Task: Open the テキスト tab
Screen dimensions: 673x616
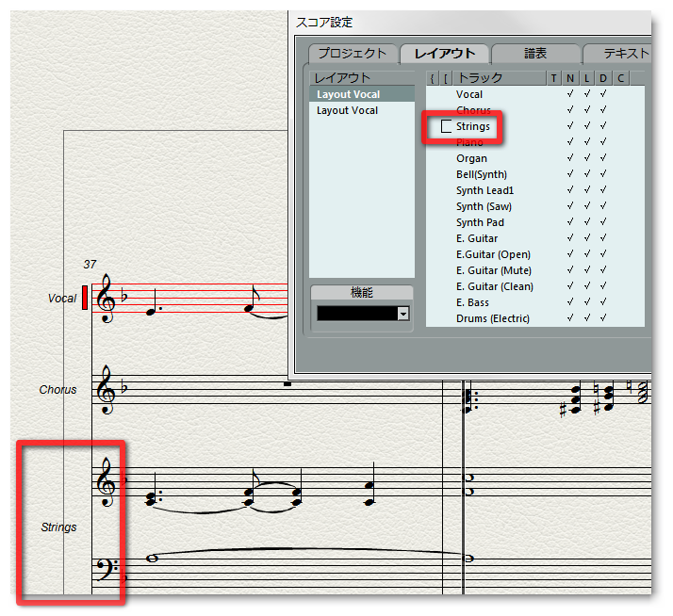Action: tap(618, 54)
